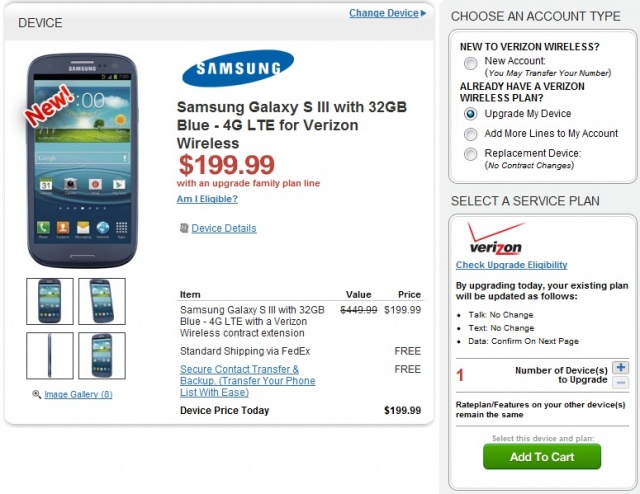Screen dimensions: 640x494
Task: Open Secure Contact Transfer & Backup link
Action: pyautogui.click(x=247, y=381)
